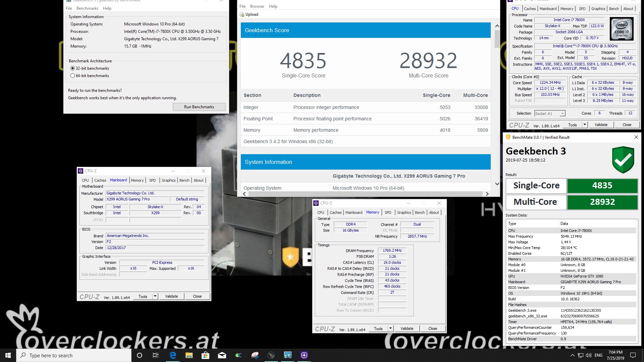Click the BenchMate title bar icon
The image size is (644, 362).
tap(508, 137)
